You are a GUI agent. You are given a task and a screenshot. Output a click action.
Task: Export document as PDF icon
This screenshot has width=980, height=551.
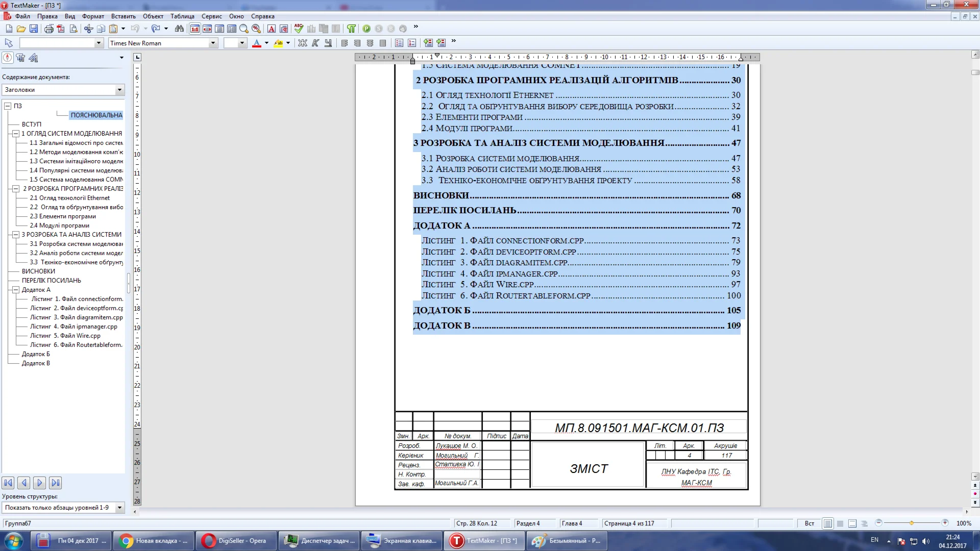pyautogui.click(x=61, y=29)
